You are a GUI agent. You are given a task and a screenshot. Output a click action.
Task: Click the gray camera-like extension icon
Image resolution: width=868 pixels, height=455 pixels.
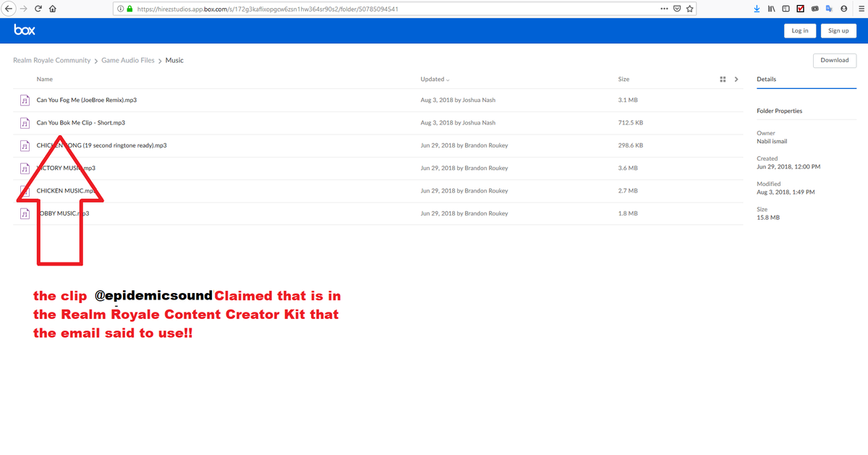tap(815, 9)
